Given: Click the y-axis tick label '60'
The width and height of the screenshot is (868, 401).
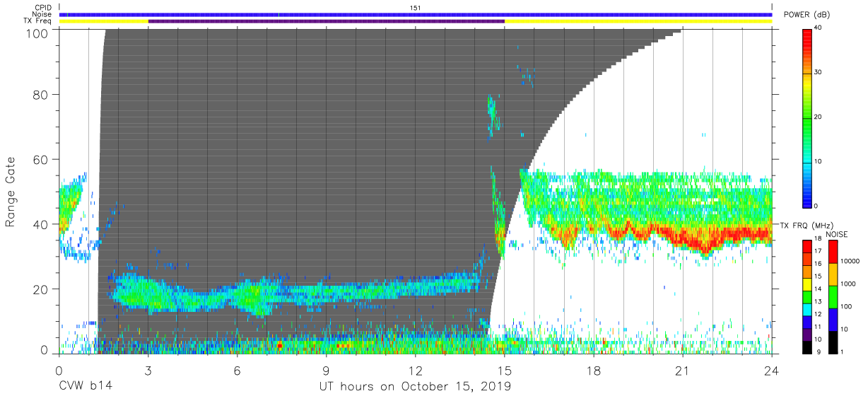Looking at the screenshot, I should pos(42,159).
